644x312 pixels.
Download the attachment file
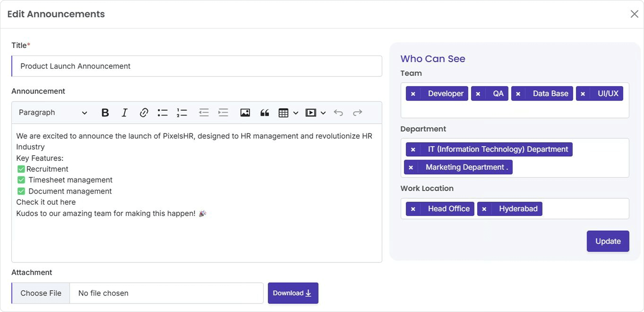293,293
